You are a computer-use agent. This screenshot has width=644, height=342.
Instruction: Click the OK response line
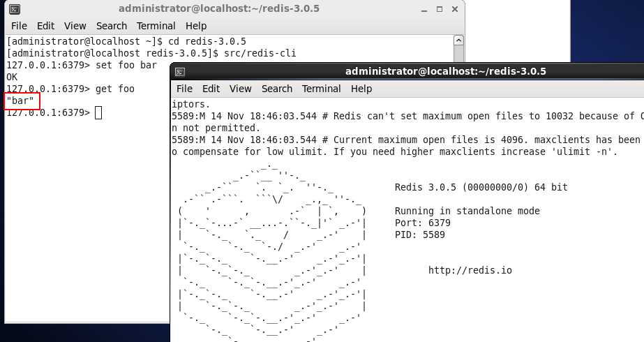point(12,77)
